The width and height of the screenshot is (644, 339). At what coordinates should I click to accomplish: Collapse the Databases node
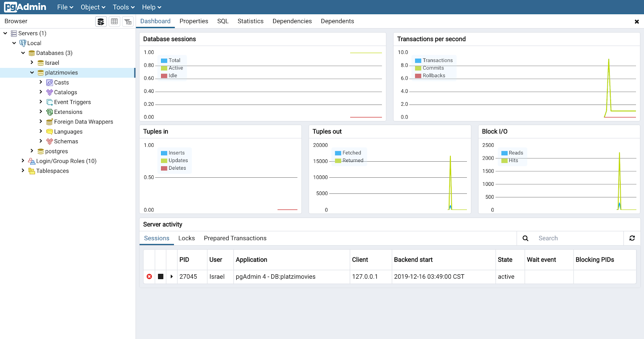[23, 53]
